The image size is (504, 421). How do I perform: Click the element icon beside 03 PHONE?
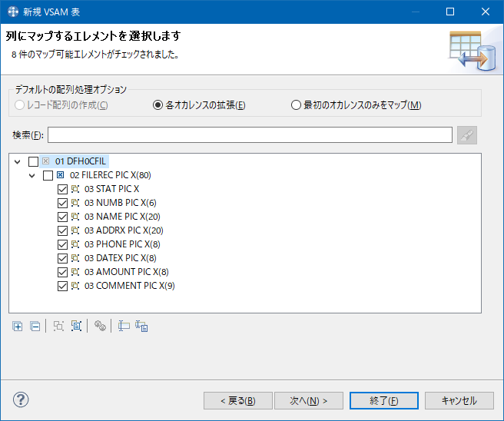click(x=75, y=244)
